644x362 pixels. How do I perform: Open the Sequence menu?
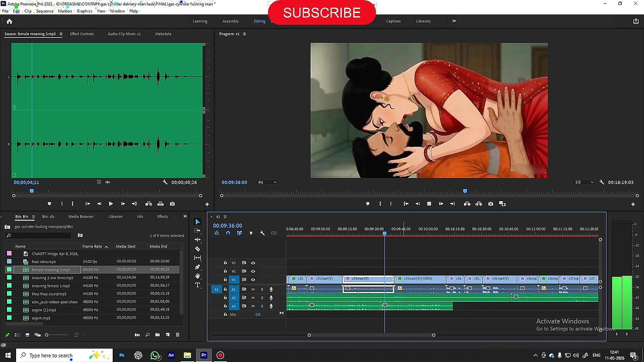[x=45, y=11]
